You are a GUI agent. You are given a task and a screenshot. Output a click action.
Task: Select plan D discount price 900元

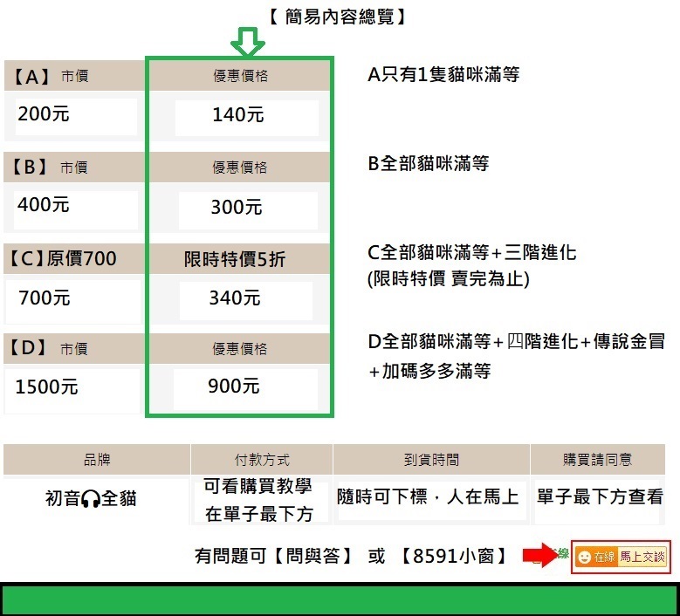234,387
